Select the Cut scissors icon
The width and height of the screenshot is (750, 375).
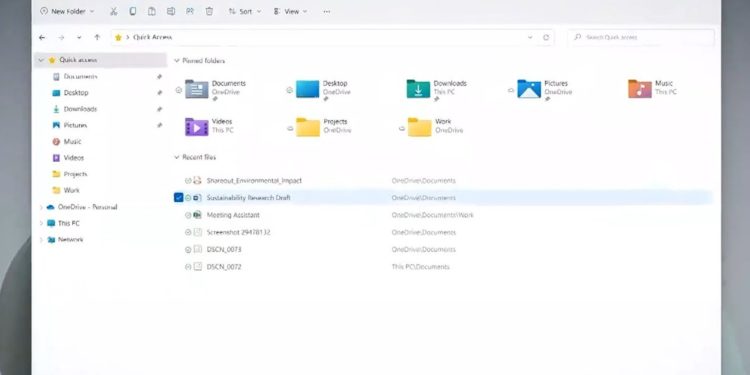pos(113,11)
